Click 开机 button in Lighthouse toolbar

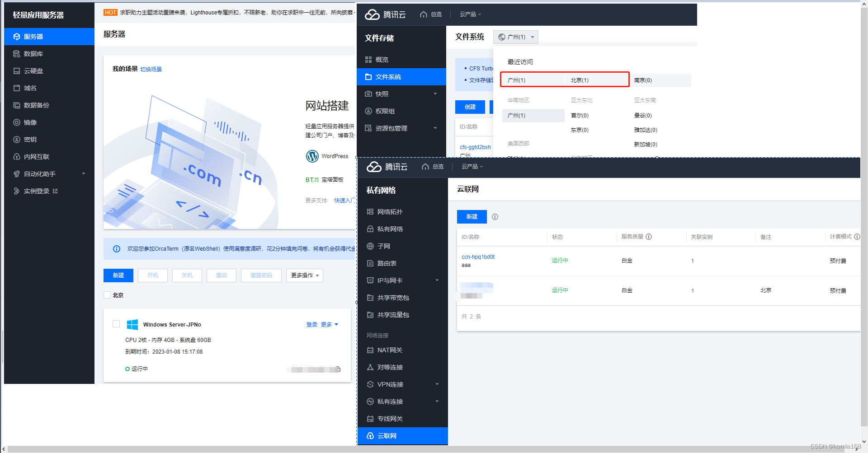153,276
